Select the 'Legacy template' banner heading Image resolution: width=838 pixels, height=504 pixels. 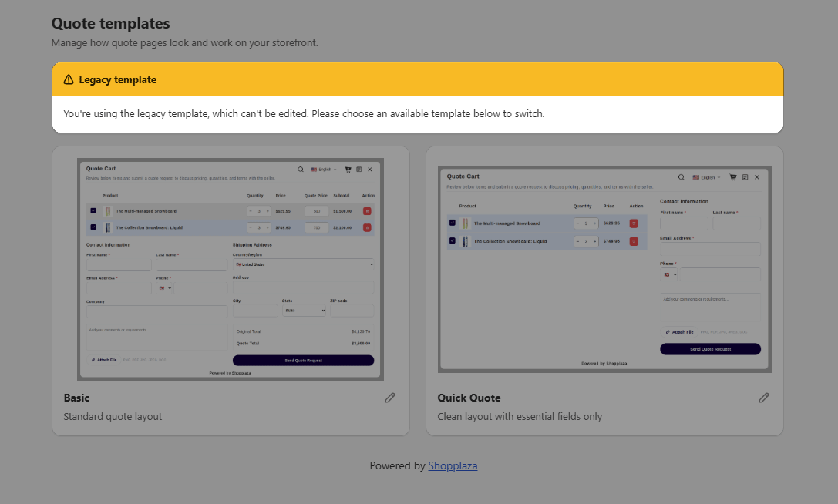coord(118,79)
